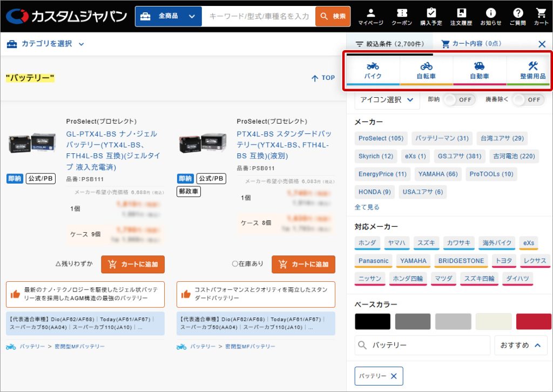Image resolution: width=553 pixels, height=392 pixels.
Task: Filter by 台湾ユアサ (29) maker
Action: 502,139
